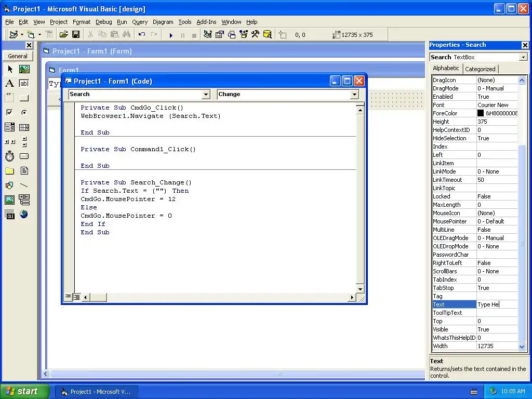Open the Debug menu
The height and width of the screenshot is (399, 532).
pos(103,22)
